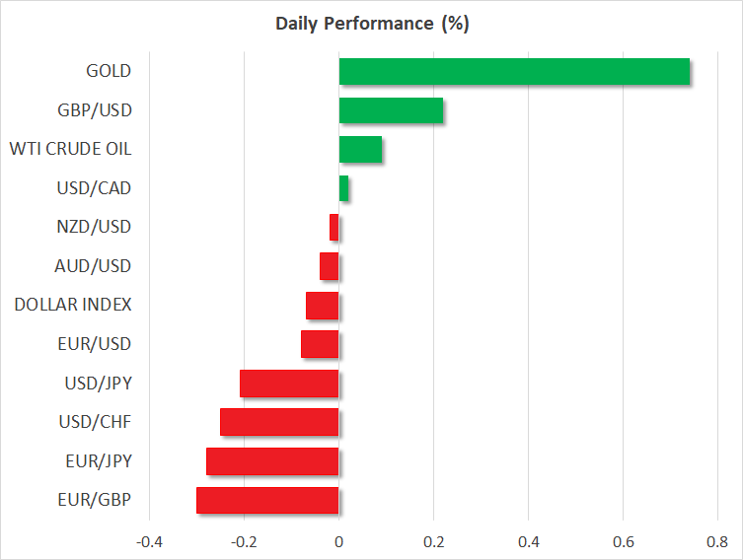Click the red DOLLAR INDEX bar
The image size is (743, 560).
[x=322, y=306]
